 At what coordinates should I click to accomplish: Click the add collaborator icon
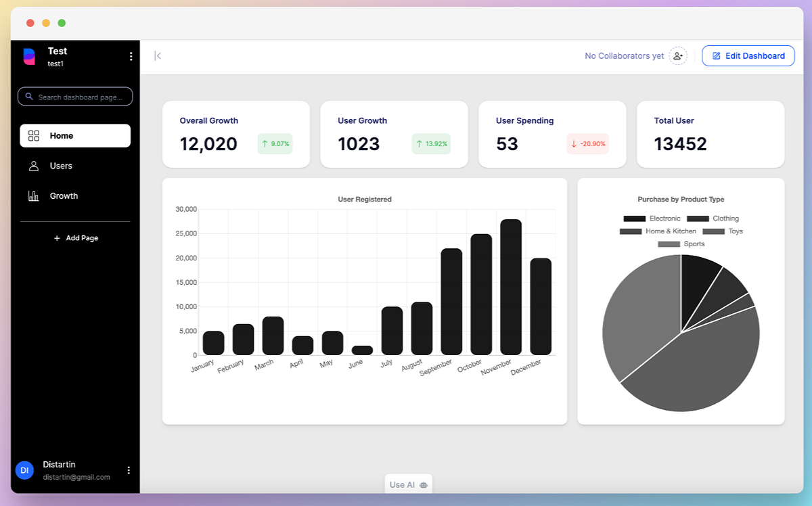(x=677, y=55)
